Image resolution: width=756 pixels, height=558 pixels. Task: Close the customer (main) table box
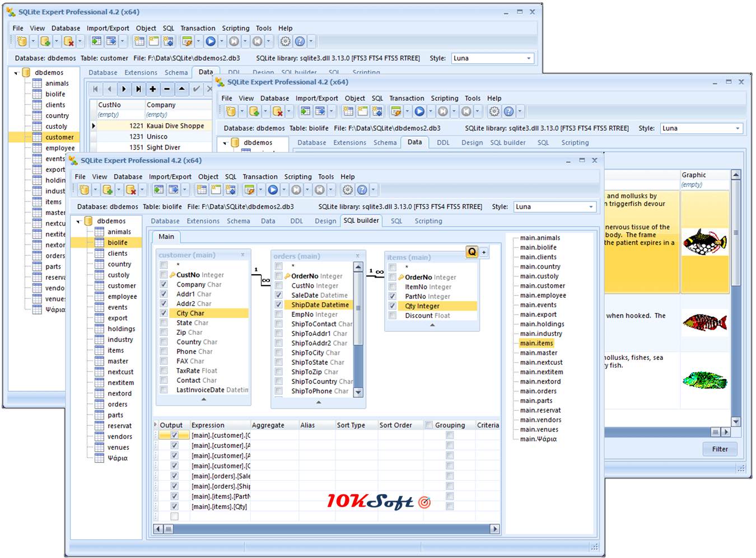click(x=242, y=255)
